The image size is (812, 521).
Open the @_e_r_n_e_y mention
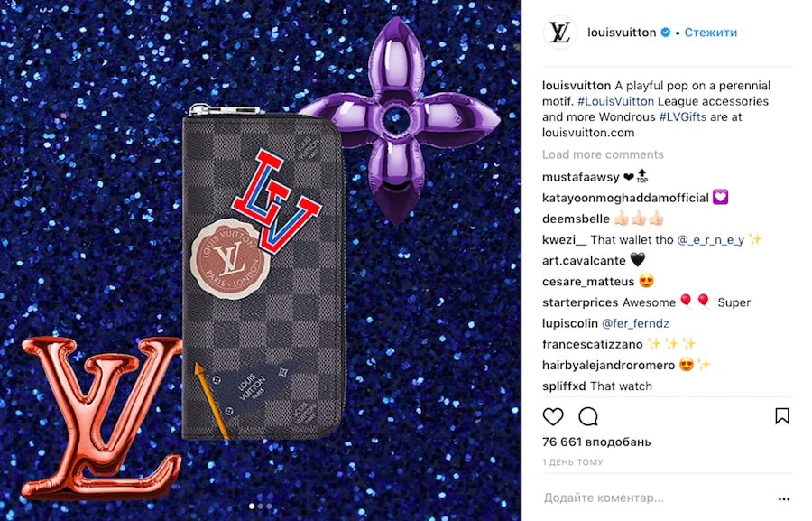(x=711, y=240)
